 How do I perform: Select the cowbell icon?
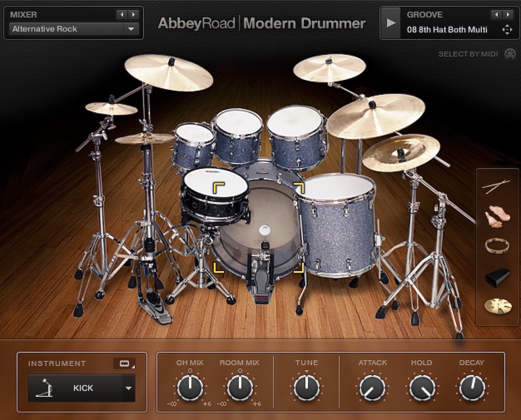coord(497,277)
